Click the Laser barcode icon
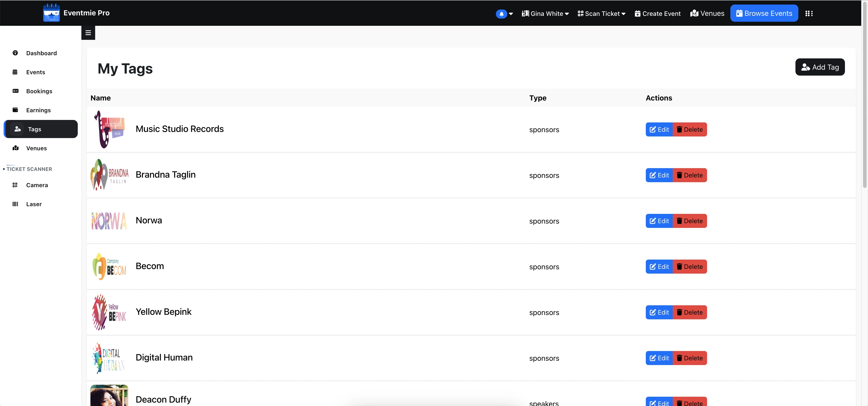 (x=15, y=204)
